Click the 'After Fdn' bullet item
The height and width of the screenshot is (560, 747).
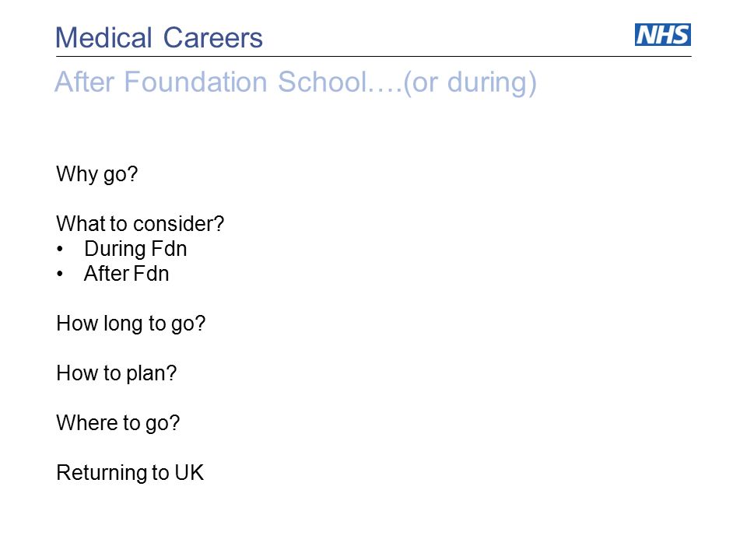pyautogui.click(x=127, y=273)
